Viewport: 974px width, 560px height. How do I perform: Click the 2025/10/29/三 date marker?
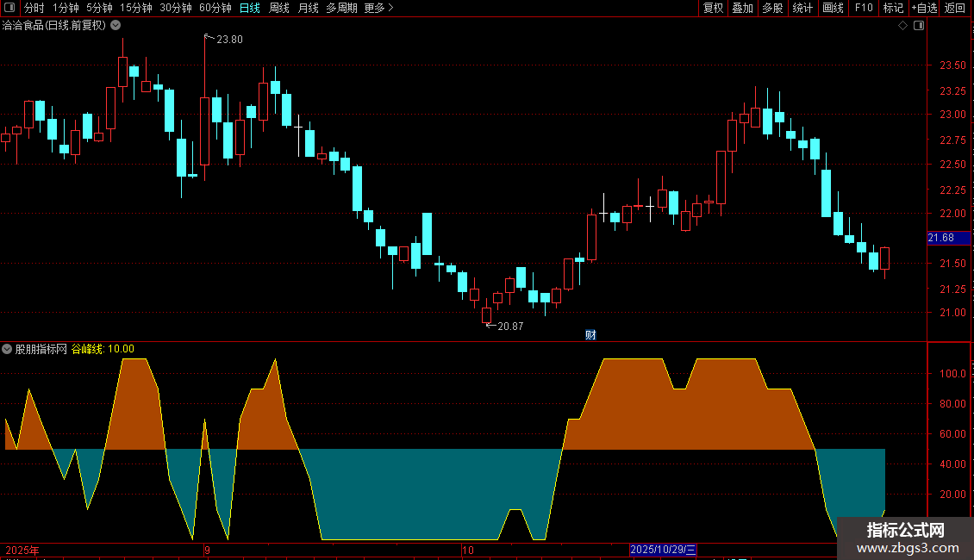click(663, 550)
